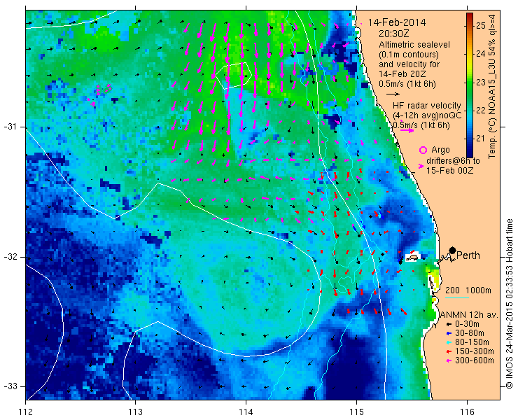Click the 300-600m depth label
The height and width of the screenshot is (420, 518).
(x=474, y=360)
